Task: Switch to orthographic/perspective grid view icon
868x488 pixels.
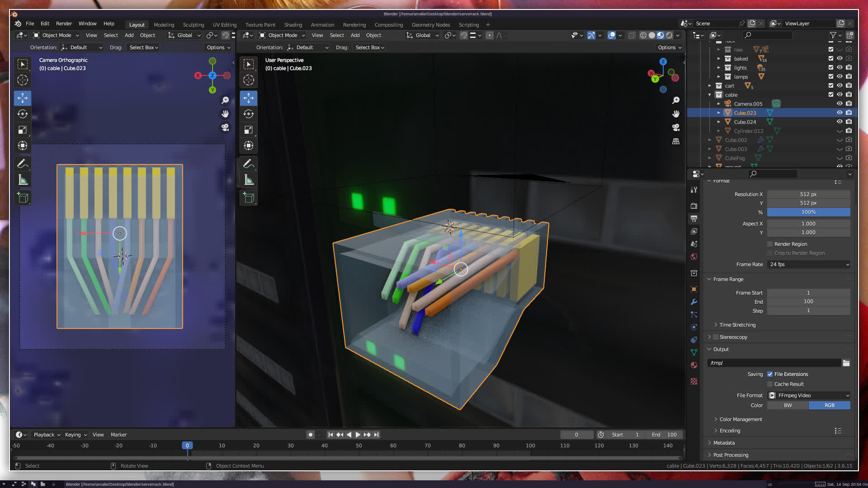Action: (676, 141)
